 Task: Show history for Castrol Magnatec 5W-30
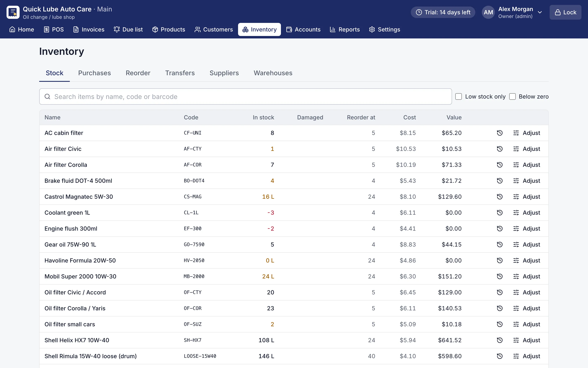click(x=500, y=197)
